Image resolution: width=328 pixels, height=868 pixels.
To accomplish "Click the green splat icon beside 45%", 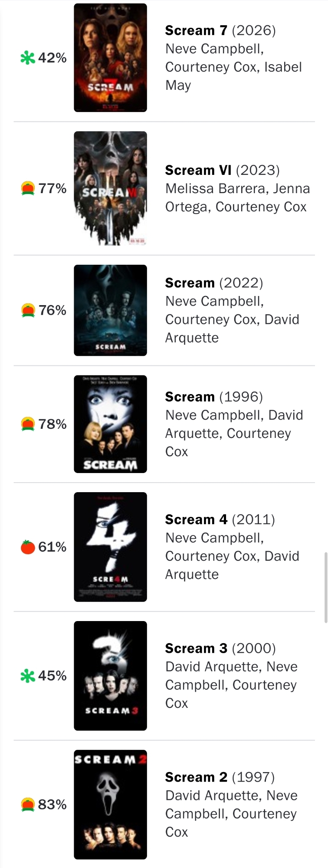I will 28,676.
